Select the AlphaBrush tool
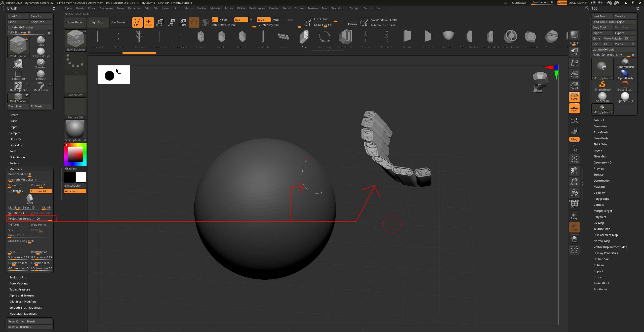This screenshot has width=644, height=332. point(625,75)
